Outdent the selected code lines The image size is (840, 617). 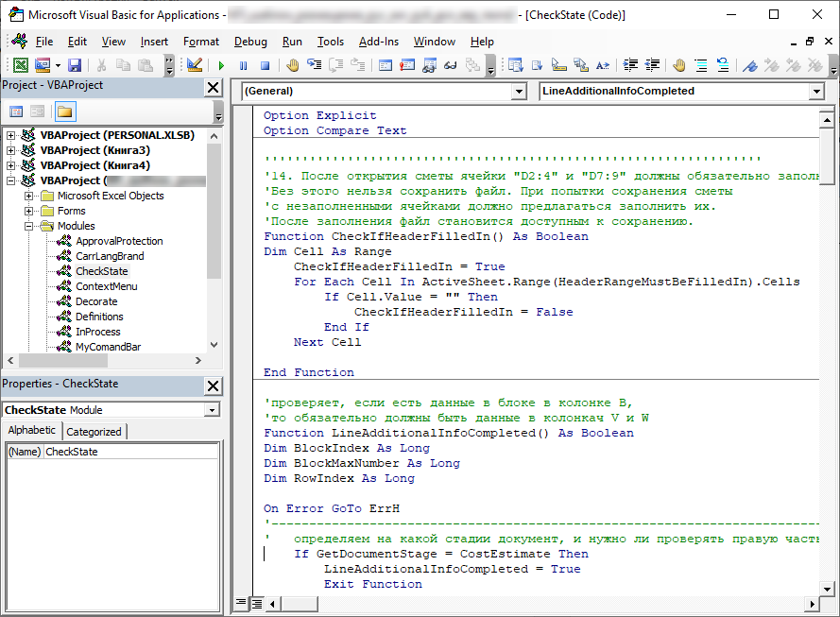click(652, 65)
